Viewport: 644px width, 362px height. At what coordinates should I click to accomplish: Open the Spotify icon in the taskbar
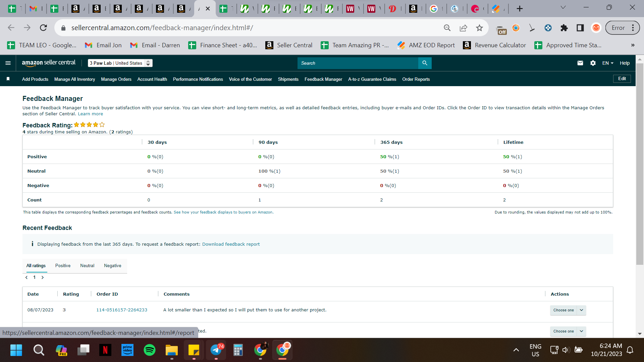tap(150, 350)
